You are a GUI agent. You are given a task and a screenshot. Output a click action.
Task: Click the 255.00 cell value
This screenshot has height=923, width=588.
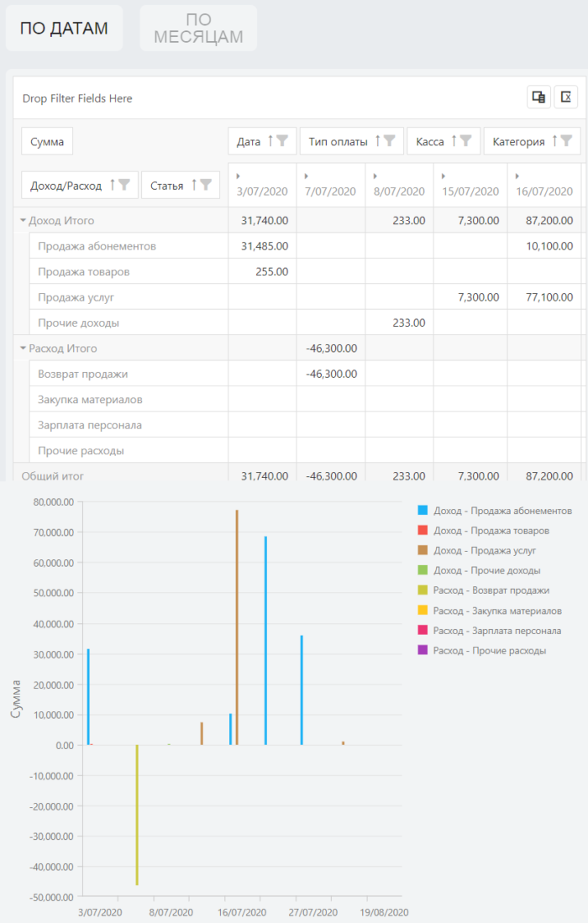(272, 272)
